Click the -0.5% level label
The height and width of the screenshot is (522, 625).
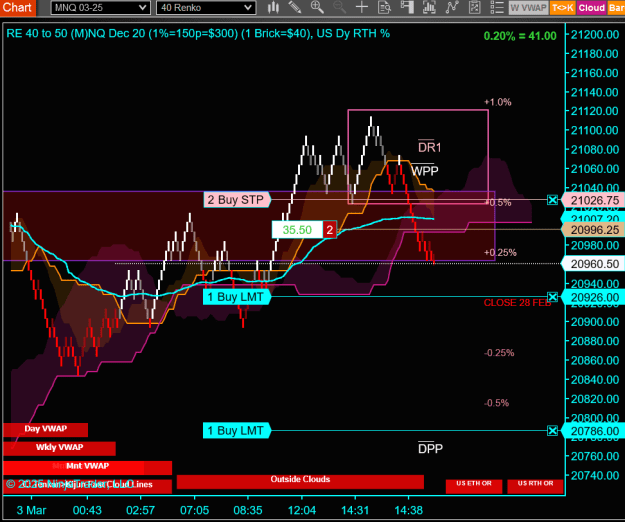(497, 403)
